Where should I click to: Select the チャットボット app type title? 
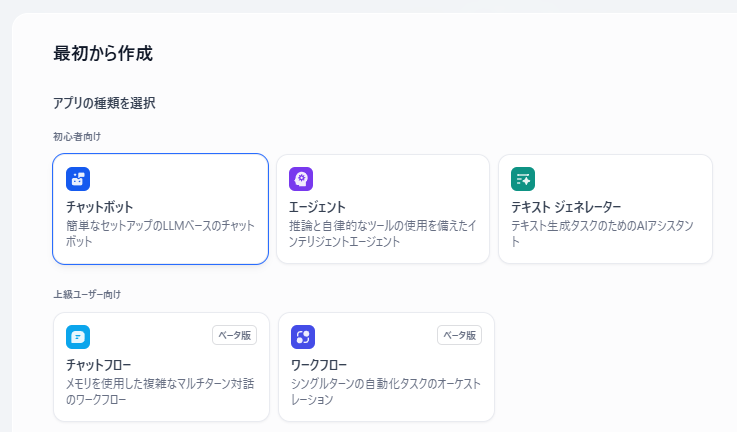(x=100, y=207)
